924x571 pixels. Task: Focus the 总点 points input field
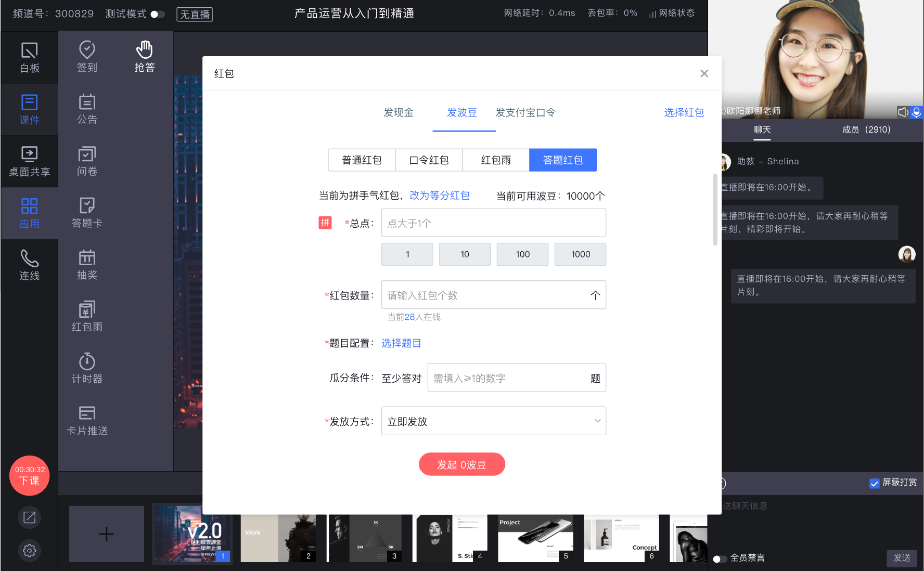coord(494,223)
